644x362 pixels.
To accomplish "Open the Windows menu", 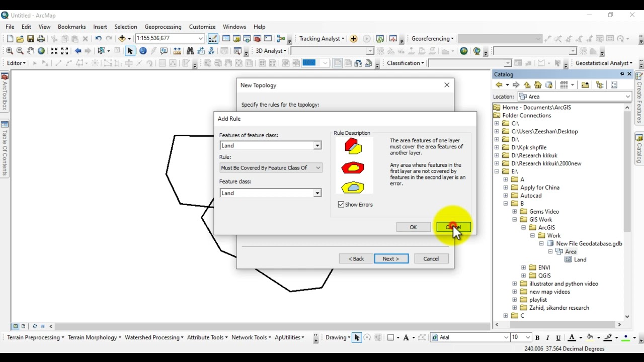I will (x=234, y=27).
